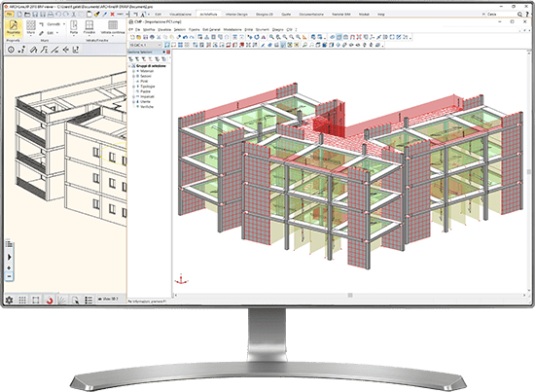Click the red X delete icon in ARCHLine toolbar
Screen dimensions: 535x392
tap(112, 15)
